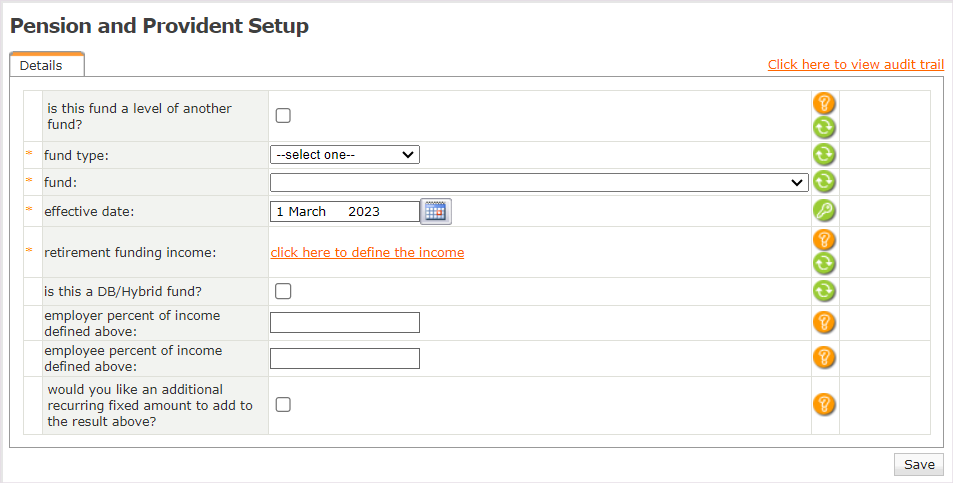This screenshot has height=483, width=953.
Task: Click green refresh icon beside fund dropdown
Action: 824,182
